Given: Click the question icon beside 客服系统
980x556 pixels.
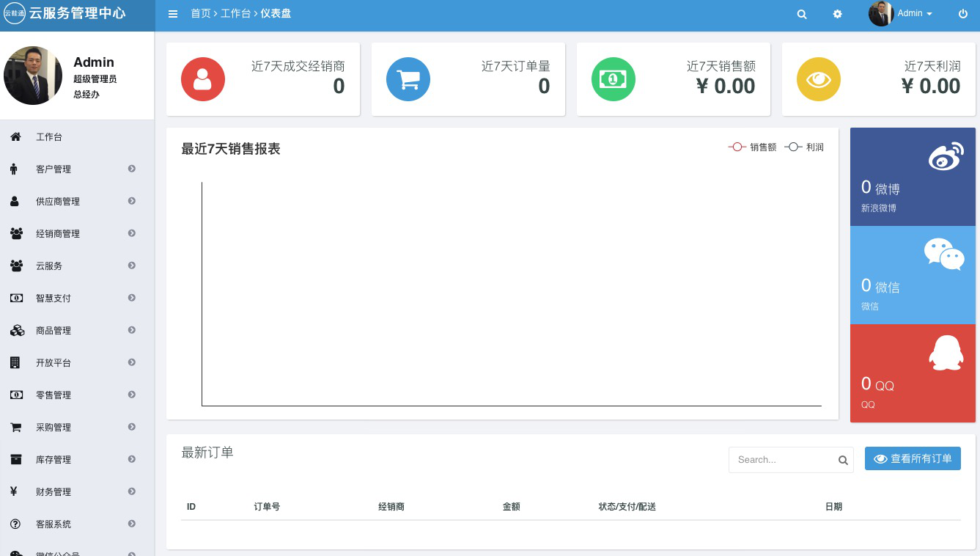Looking at the screenshot, I should [15, 524].
